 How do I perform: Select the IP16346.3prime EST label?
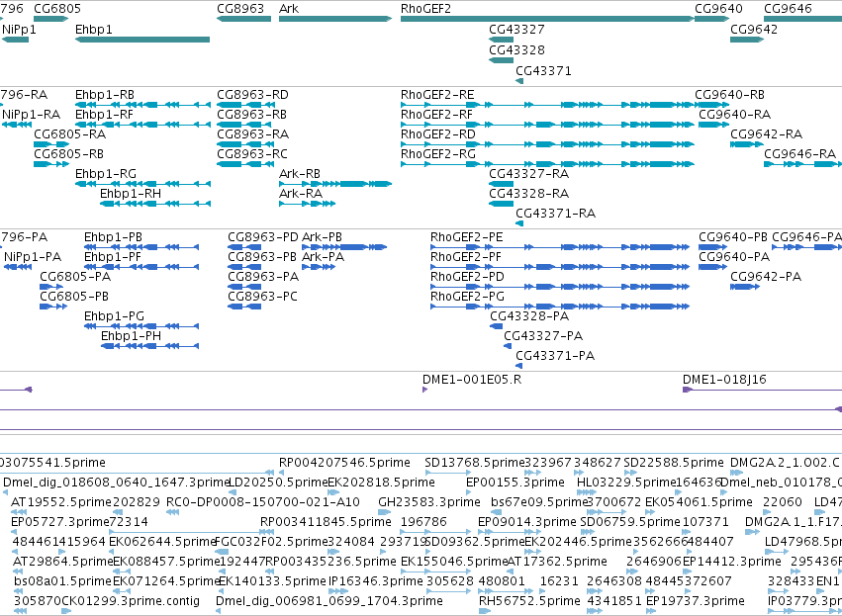point(375,581)
